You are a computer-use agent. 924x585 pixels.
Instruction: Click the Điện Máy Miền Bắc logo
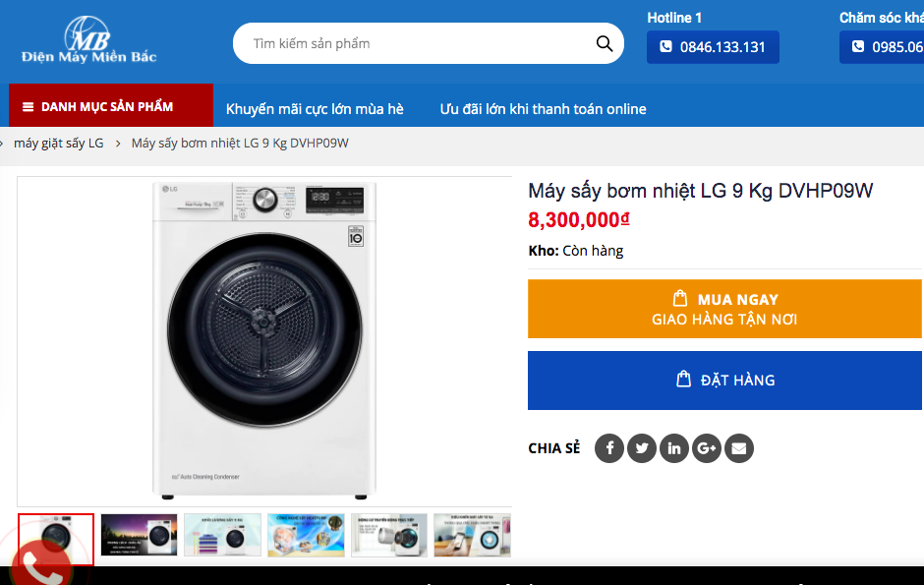click(88, 41)
